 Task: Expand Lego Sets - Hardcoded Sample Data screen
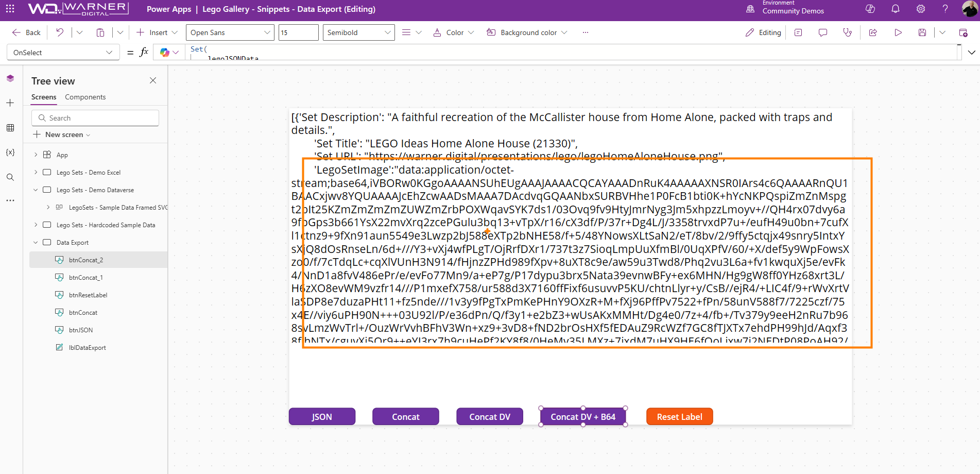point(36,225)
